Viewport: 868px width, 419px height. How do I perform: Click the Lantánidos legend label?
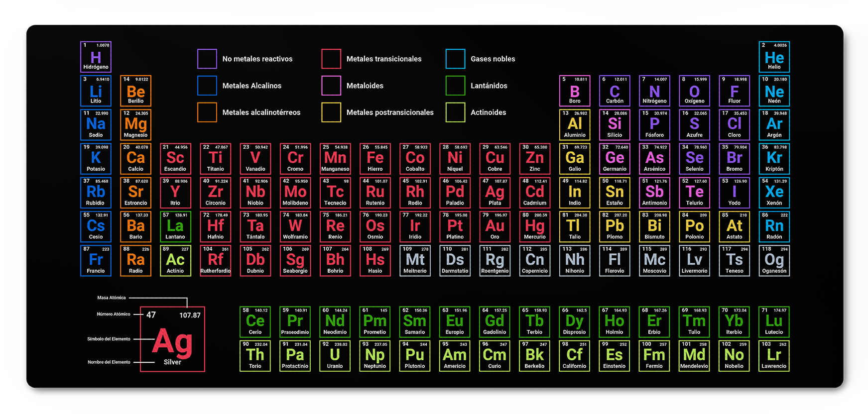489,86
